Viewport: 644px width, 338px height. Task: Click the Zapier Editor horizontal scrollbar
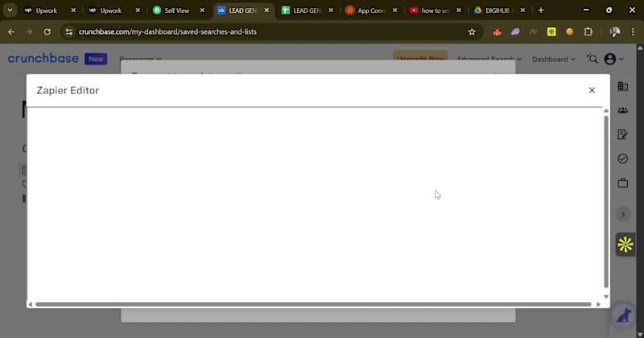coord(313,304)
